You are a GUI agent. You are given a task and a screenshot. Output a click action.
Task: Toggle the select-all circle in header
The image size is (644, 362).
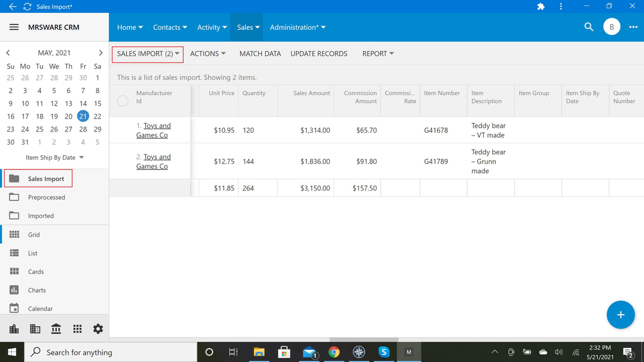tap(123, 101)
